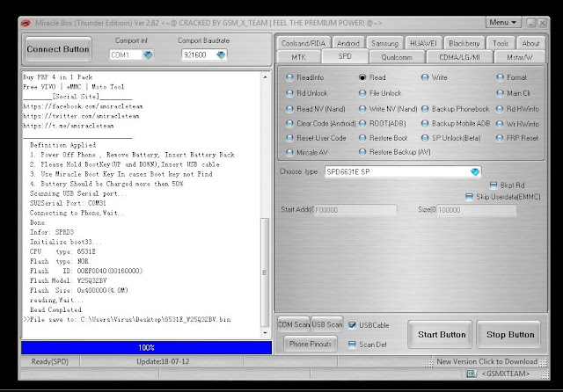Viewport: 563px width, 392px height.
Task: Click the log scrollbar up arrow
Action: [x=265, y=77]
